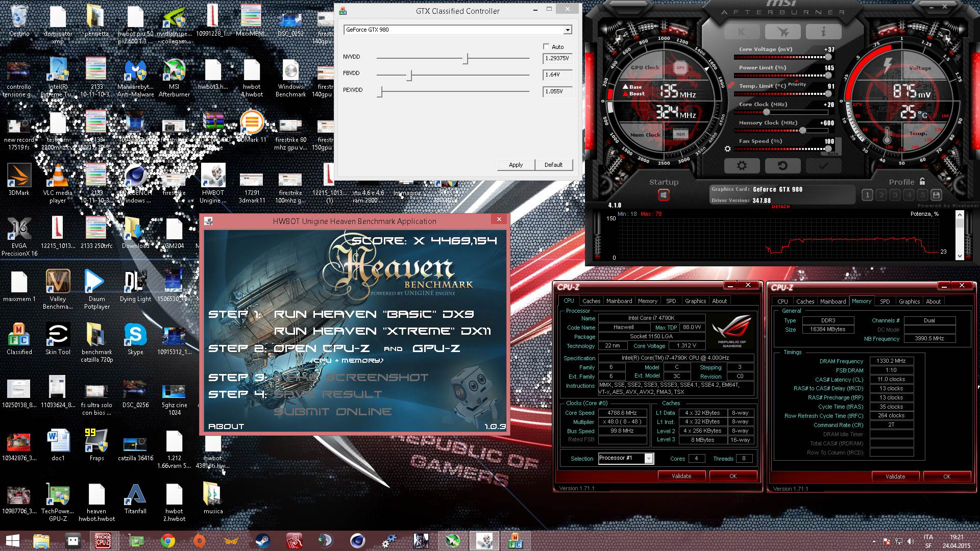Open Afterburner settings gear button

742,166
